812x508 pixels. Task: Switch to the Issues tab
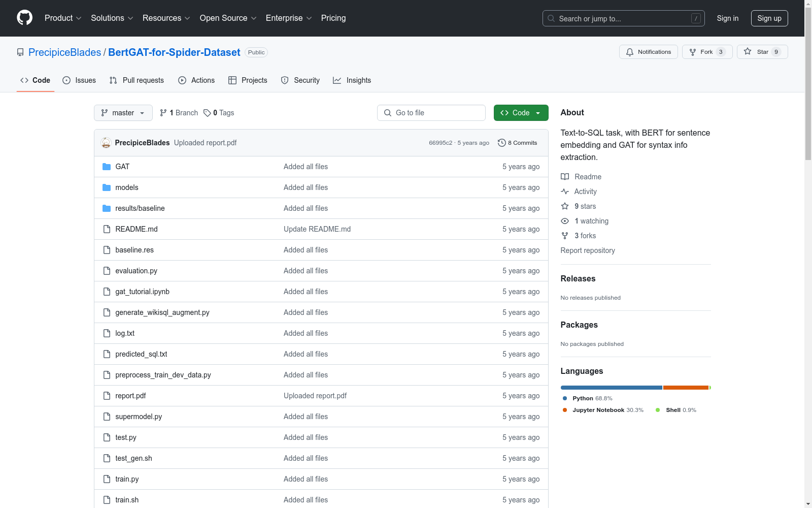tap(79, 80)
